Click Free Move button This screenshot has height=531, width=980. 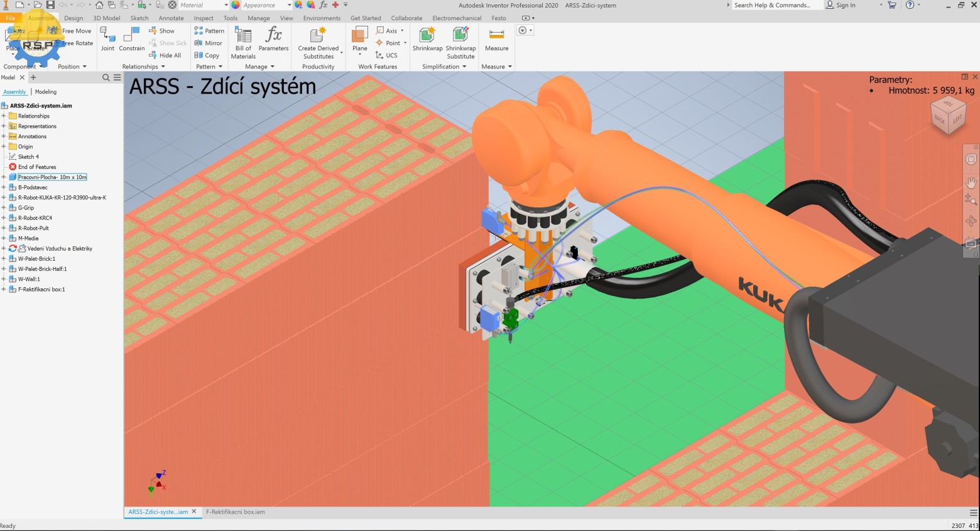point(71,31)
